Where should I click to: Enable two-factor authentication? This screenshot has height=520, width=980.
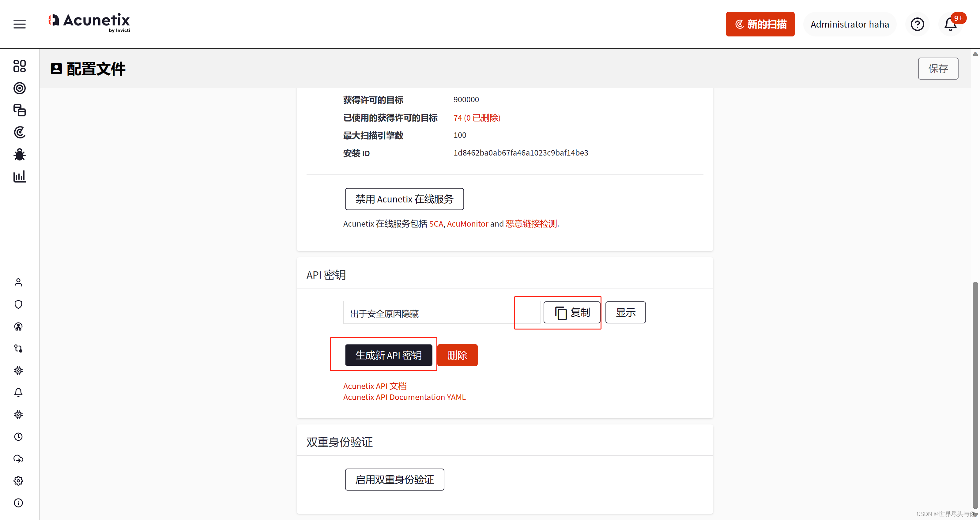pyautogui.click(x=394, y=479)
